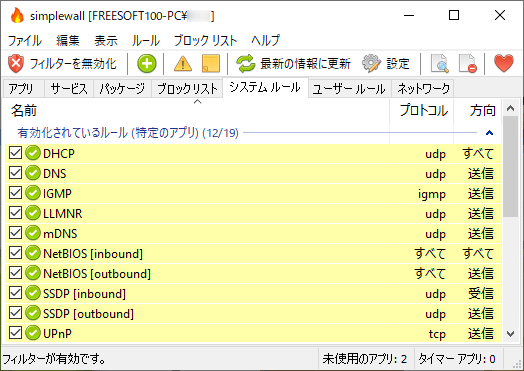Sort by プロトコル column header
524x371 pixels.
(422, 111)
